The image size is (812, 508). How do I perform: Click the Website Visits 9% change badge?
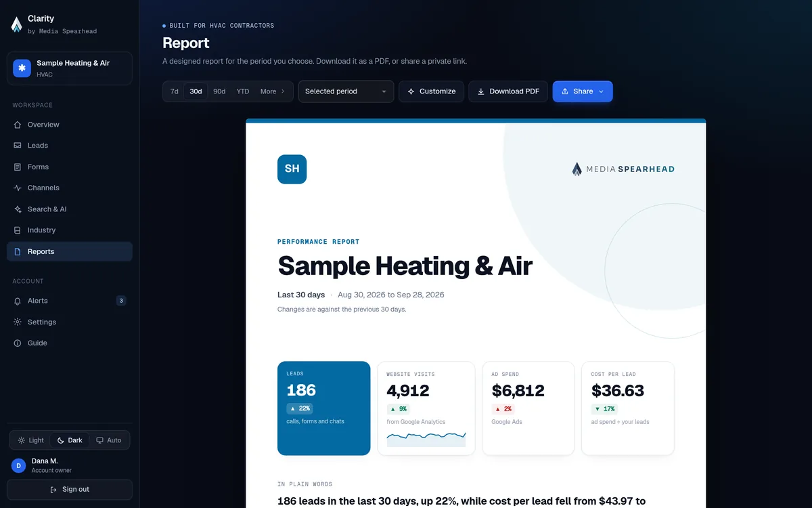coord(398,409)
